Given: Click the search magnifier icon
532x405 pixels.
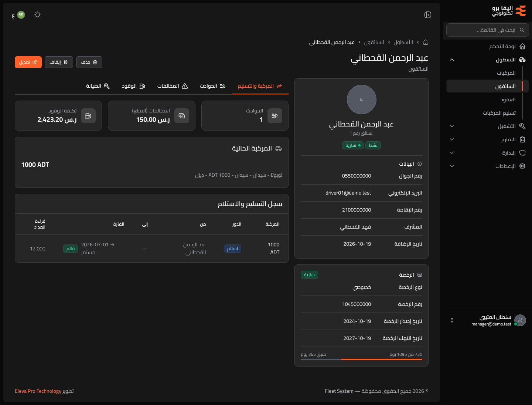Looking at the screenshot, I should (522, 30).
